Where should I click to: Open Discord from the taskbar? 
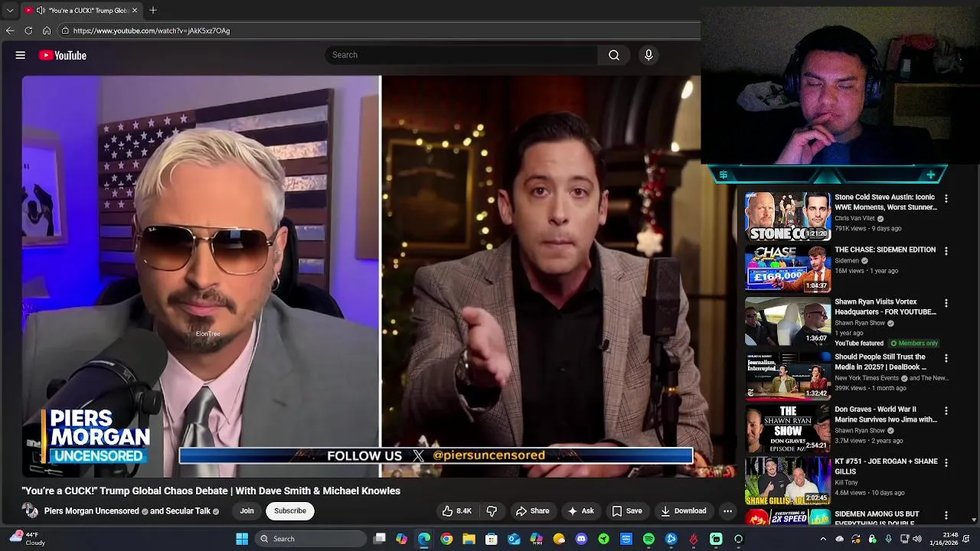pyautogui.click(x=581, y=539)
